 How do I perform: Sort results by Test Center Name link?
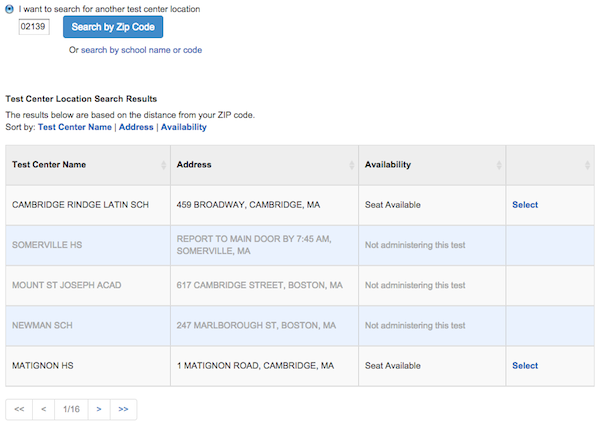point(74,127)
